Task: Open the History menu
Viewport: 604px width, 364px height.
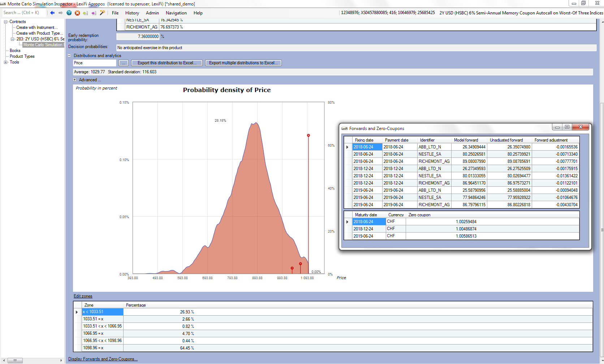Action: pos(132,13)
